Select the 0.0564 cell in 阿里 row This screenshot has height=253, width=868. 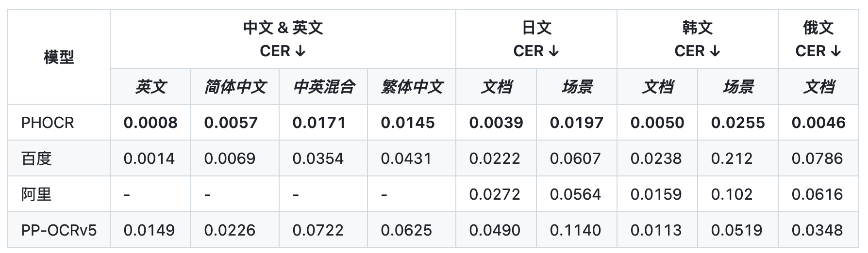point(575,194)
